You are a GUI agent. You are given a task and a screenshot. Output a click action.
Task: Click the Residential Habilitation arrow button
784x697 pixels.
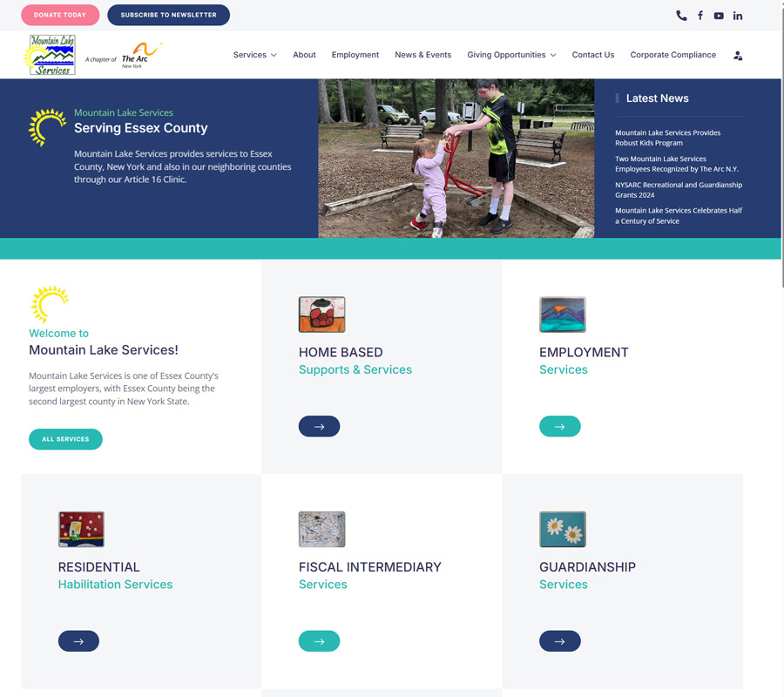[x=78, y=641]
